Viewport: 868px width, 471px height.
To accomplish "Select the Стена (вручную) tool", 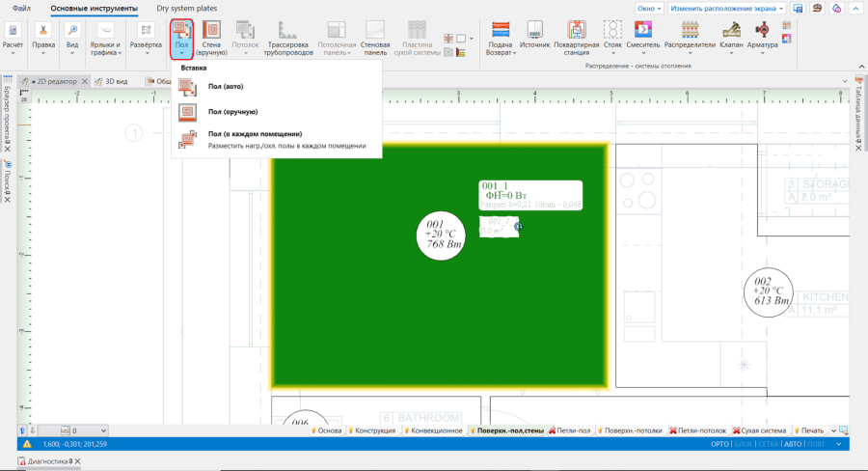I will point(211,39).
